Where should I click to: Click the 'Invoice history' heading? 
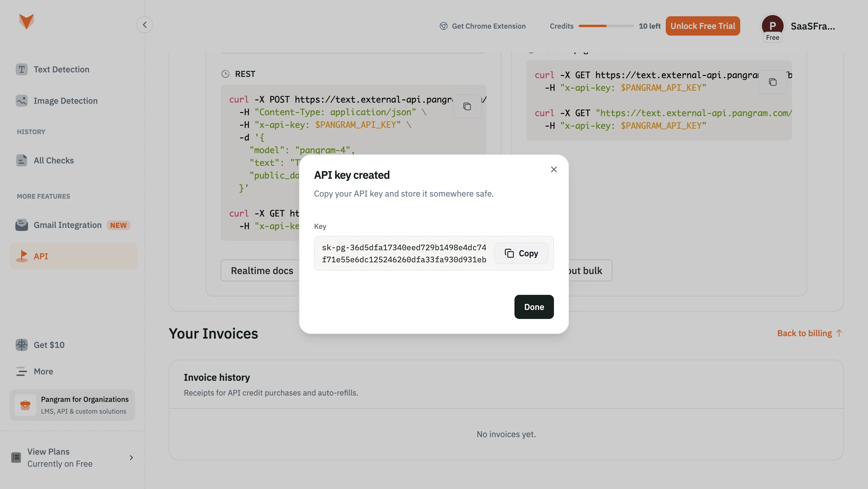point(217,377)
